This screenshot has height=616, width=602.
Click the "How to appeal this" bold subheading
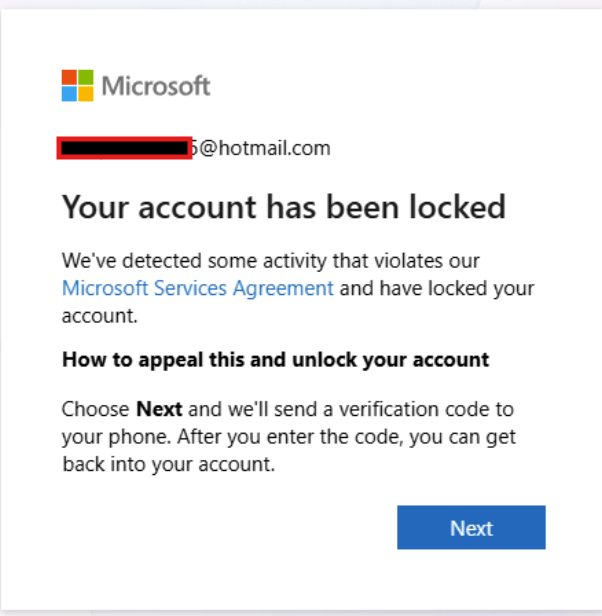point(275,360)
